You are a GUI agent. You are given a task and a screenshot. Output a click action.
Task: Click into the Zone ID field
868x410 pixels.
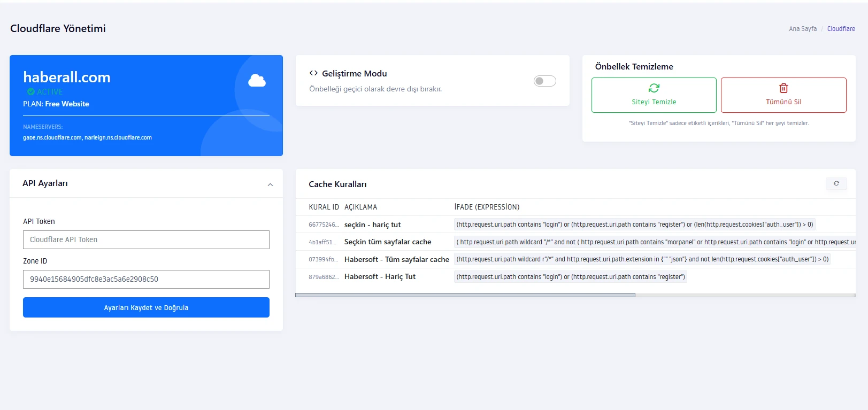[146, 279]
